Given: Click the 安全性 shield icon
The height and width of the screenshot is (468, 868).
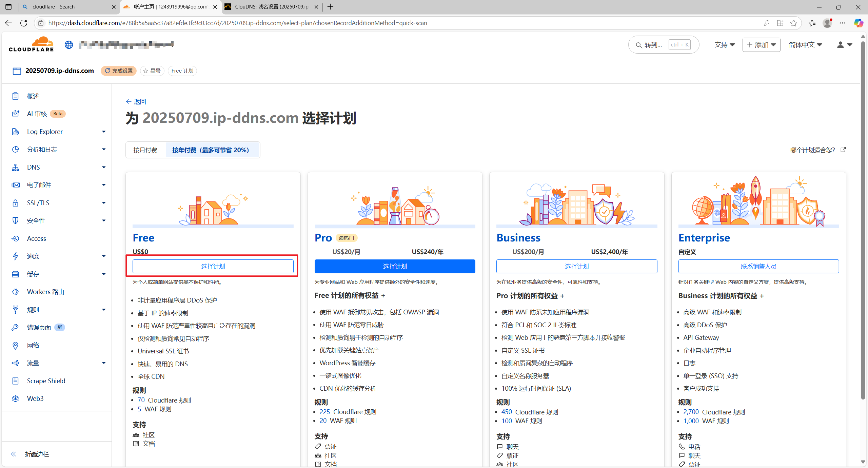Looking at the screenshot, I should coord(15,220).
